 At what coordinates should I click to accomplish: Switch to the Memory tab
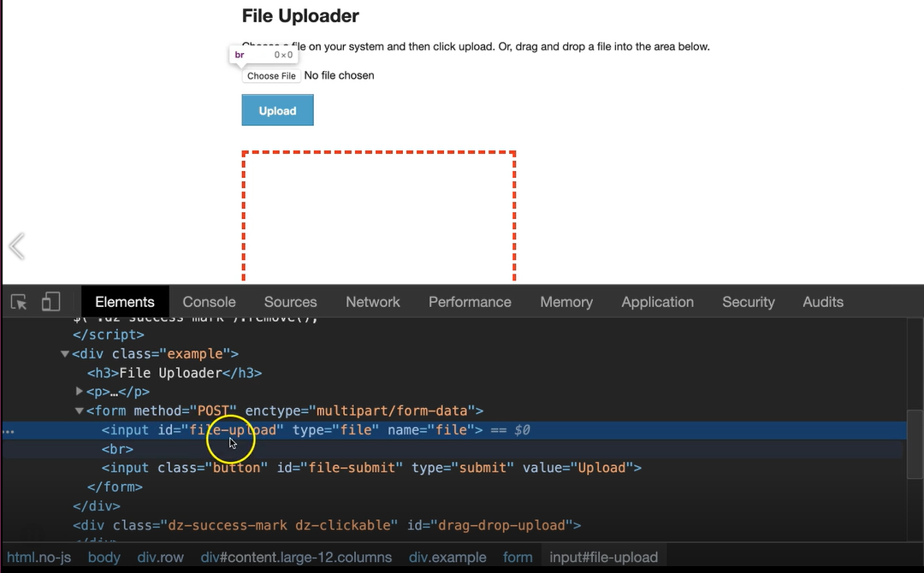coord(566,302)
